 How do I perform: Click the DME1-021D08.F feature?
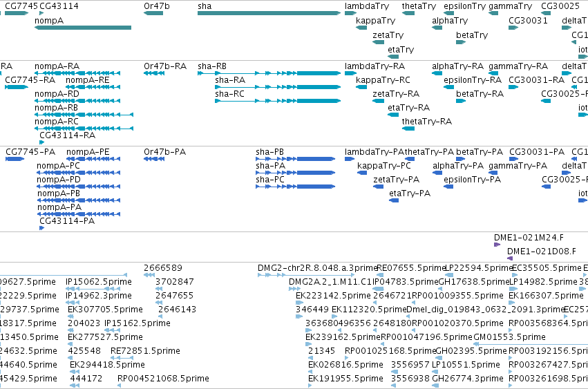pos(510,258)
